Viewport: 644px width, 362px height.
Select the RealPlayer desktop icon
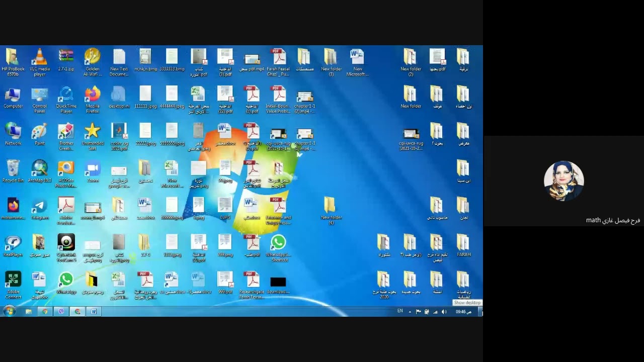coord(13,247)
